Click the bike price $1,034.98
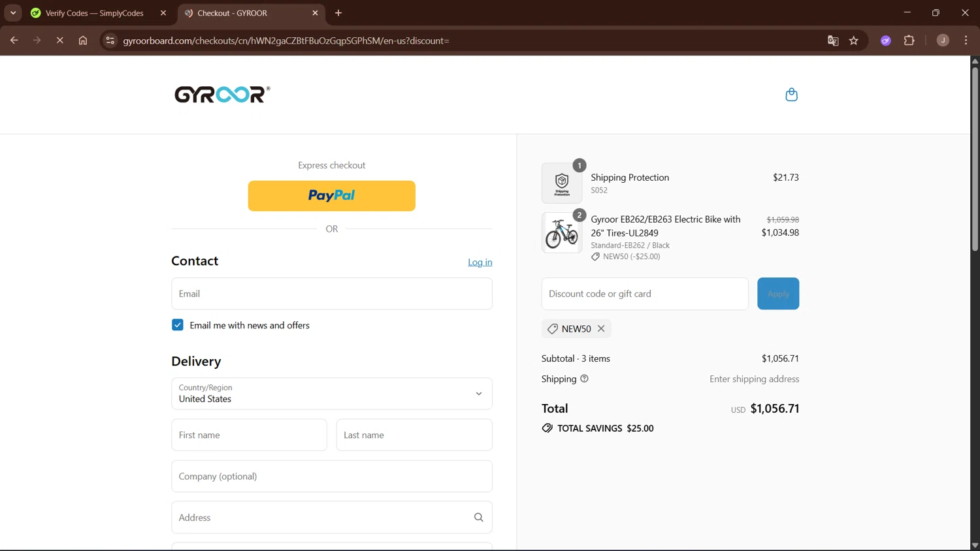The width and height of the screenshot is (980, 551). pyautogui.click(x=780, y=232)
